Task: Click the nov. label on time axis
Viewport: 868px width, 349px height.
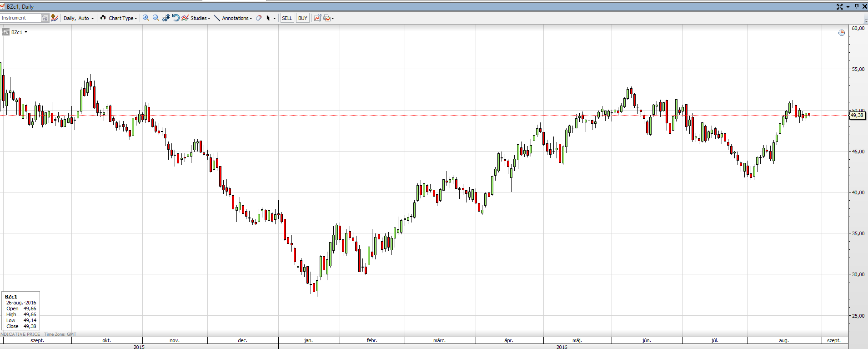Action: tap(175, 340)
